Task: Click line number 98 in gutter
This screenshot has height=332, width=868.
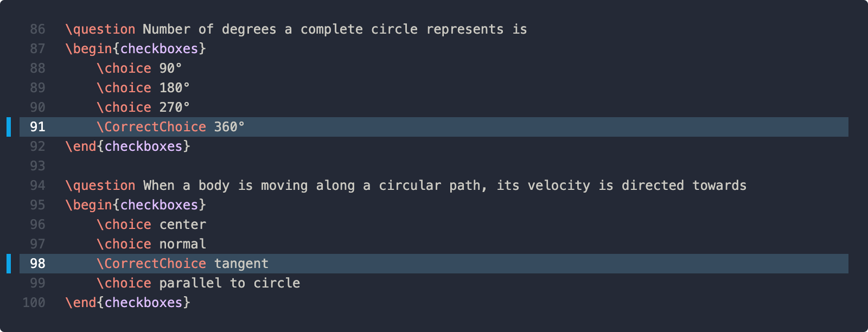Action: pyautogui.click(x=37, y=264)
